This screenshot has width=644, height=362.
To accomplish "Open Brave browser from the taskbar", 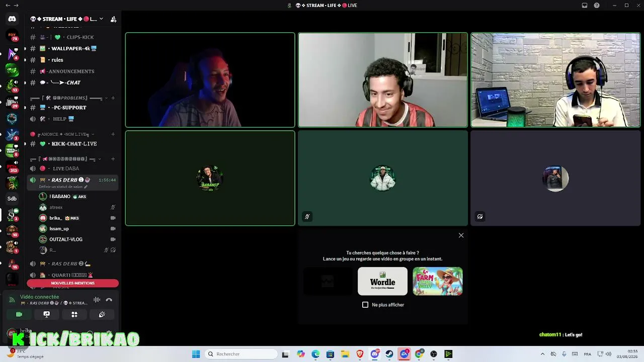I will 360,354.
